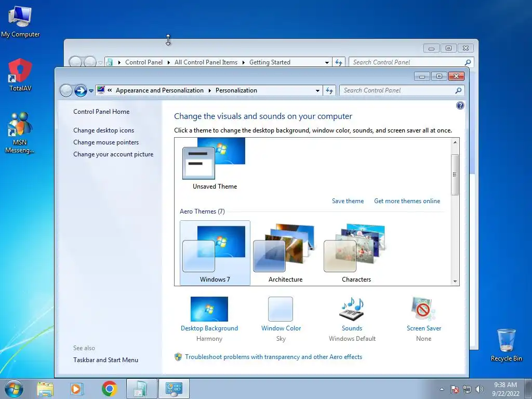Click the Show desktop button at the end of the taskbar
This screenshot has height=399, width=532.
(x=528, y=389)
